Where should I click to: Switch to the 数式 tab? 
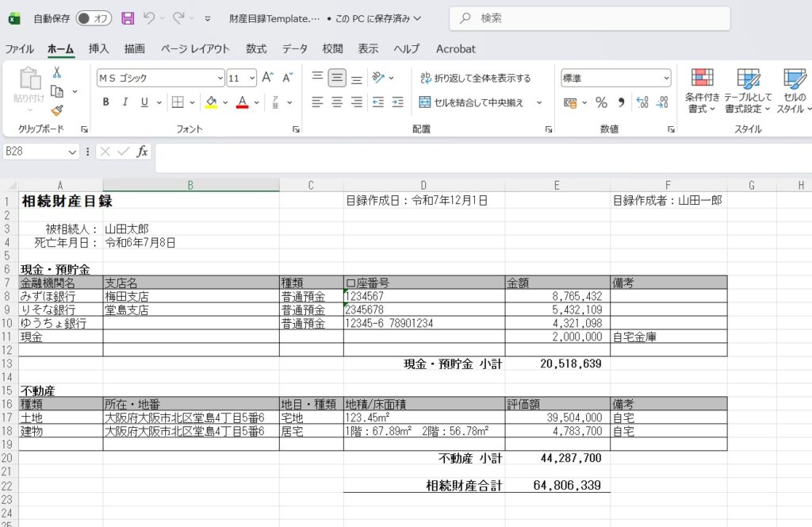coord(256,48)
